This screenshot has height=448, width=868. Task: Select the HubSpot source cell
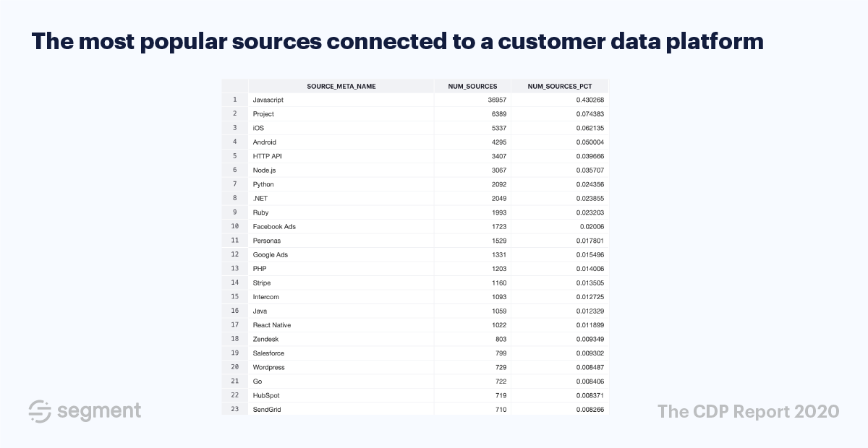coord(341,396)
